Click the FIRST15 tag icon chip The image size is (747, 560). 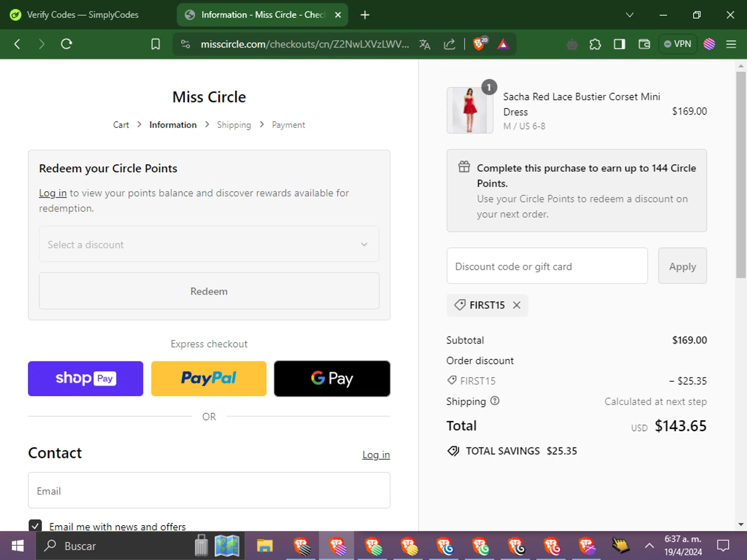click(460, 305)
